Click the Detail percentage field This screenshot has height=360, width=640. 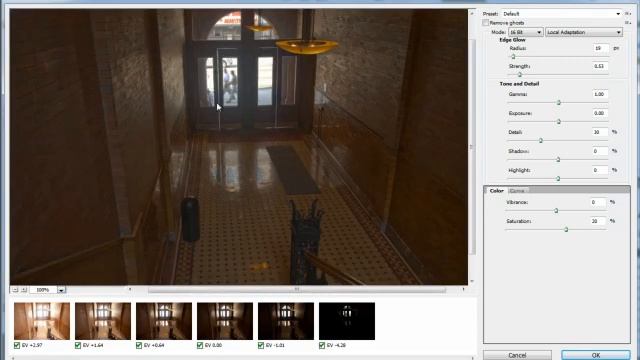tap(600, 132)
